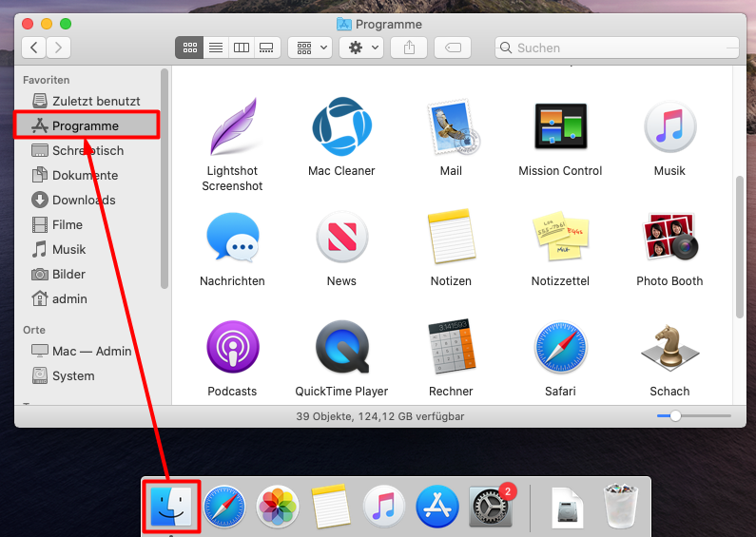Open the Trash in the Dock
Screen dimensions: 756x537
click(x=621, y=507)
